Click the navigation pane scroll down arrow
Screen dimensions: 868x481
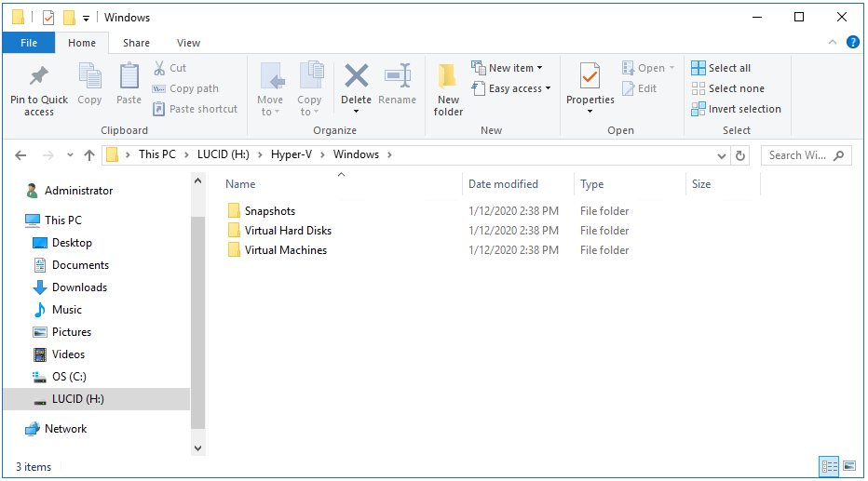[x=198, y=448]
